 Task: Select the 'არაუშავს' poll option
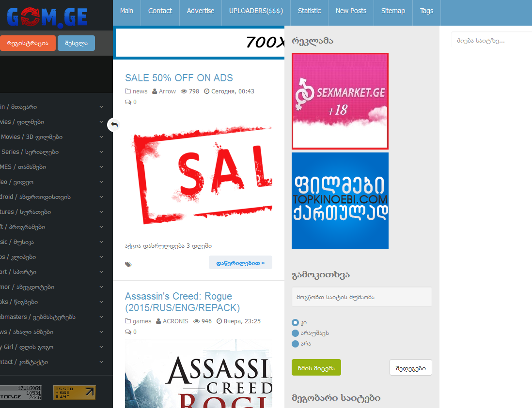(x=295, y=333)
